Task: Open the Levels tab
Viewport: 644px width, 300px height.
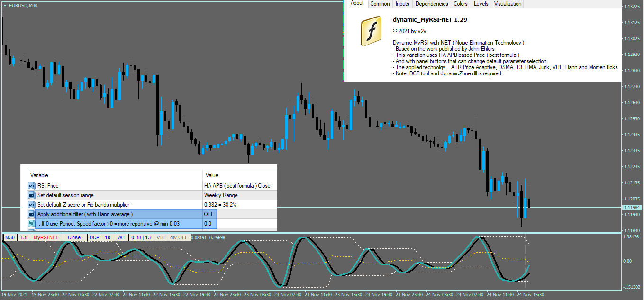Action: (x=481, y=4)
